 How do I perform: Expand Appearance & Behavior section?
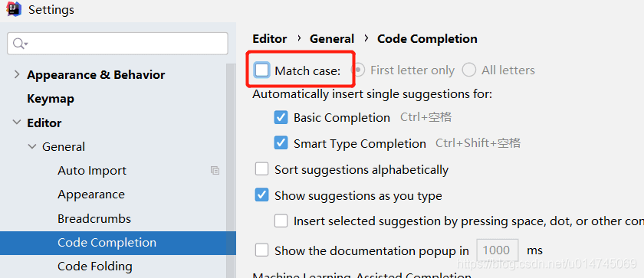(x=17, y=74)
